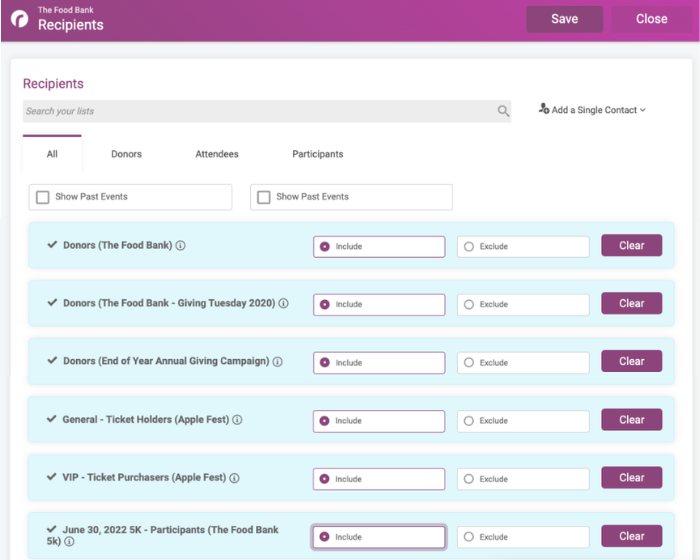This screenshot has width=700, height=560.
Task: Click checkmark next to Donors (The Food Bank)
Action: tap(52, 244)
